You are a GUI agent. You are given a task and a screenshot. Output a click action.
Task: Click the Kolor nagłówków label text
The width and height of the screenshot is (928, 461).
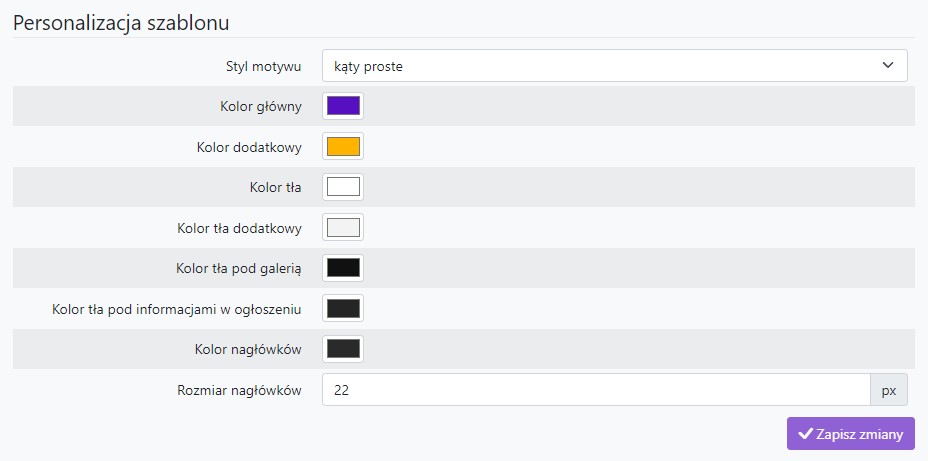coord(248,350)
